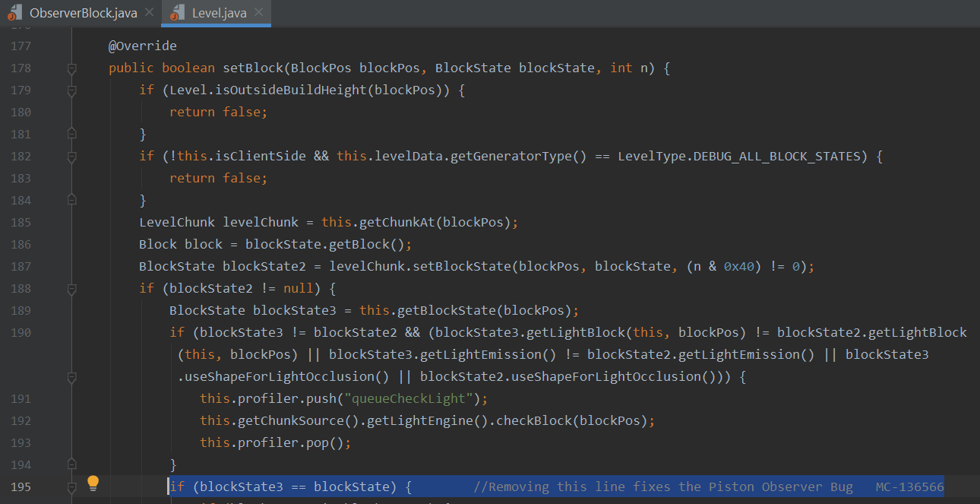Viewport: 980px width, 504px height.
Task: Click the @Override annotation
Action: point(142,46)
